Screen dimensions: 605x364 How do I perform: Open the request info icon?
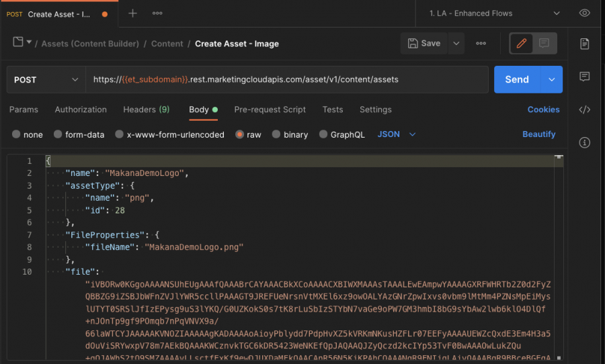pos(585,142)
